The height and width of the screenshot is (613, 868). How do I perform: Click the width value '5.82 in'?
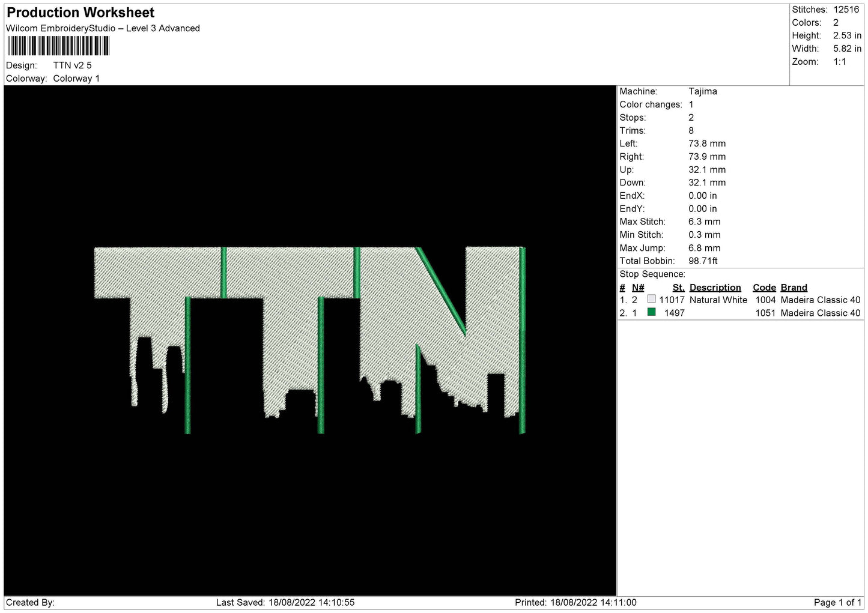click(847, 49)
